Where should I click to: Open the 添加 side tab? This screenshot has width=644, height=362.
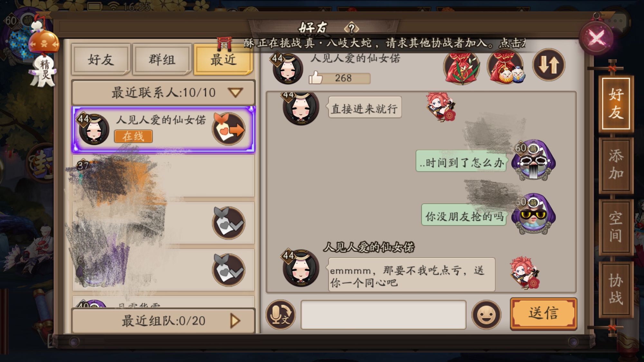[616, 165]
